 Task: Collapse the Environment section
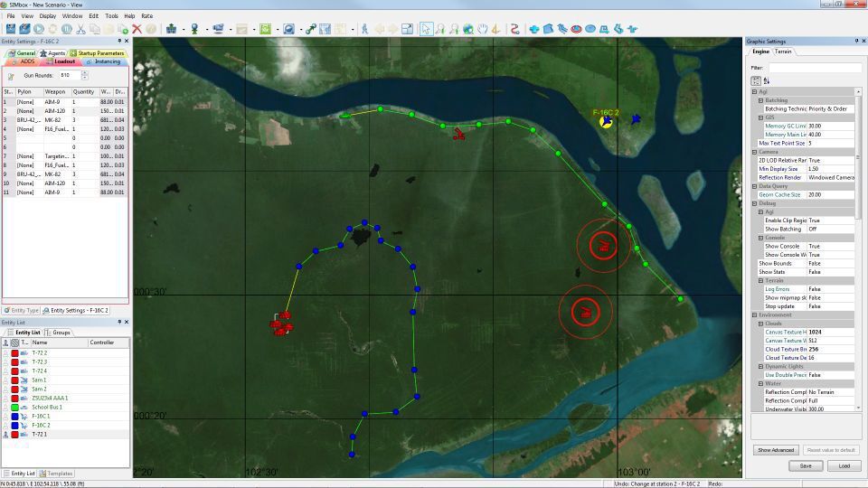pyautogui.click(x=756, y=314)
